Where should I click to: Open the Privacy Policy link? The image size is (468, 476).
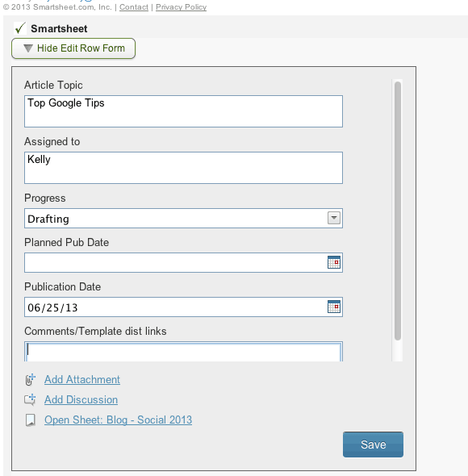181,7
